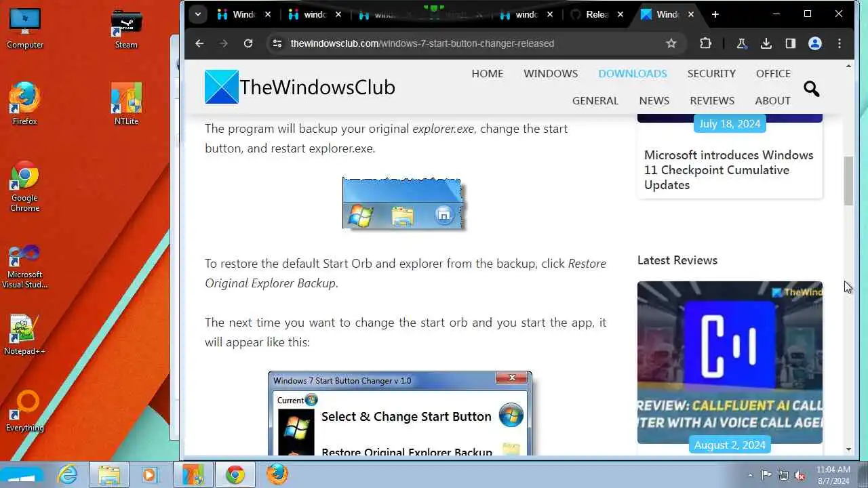Open the HOME menu item

[487, 73]
